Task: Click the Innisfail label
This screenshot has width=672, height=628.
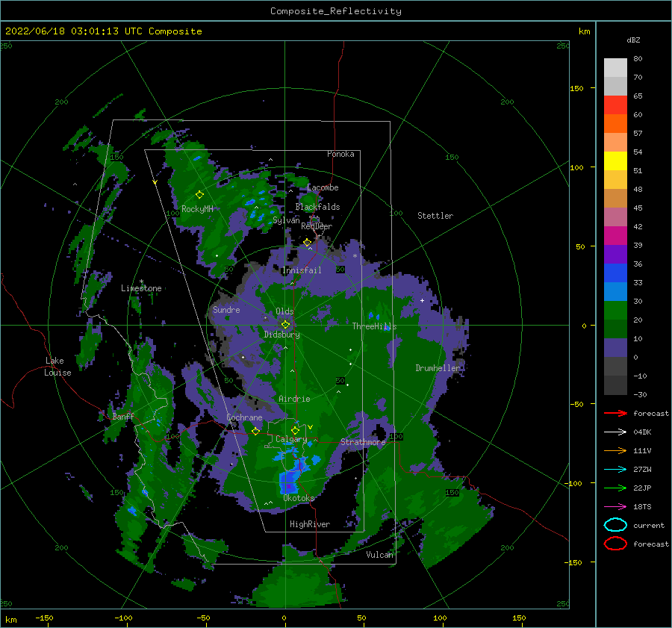Action: (302, 270)
